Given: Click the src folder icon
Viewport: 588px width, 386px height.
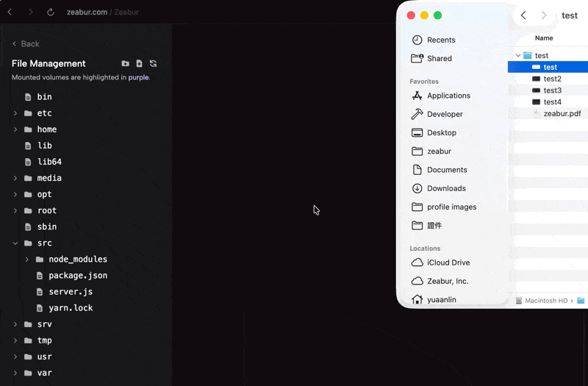Looking at the screenshot, I should (28, 243).
